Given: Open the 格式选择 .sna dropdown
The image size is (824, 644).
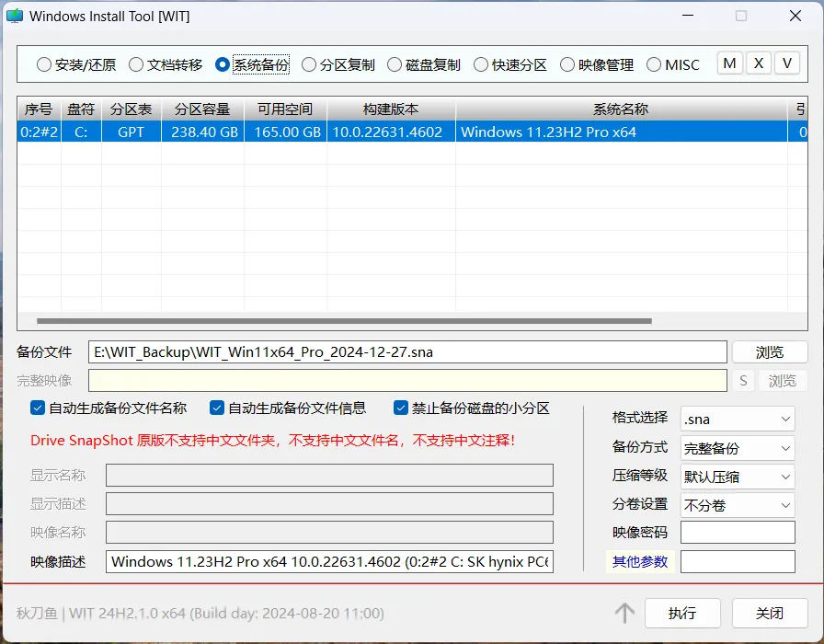Looking at the screenshot, I should tap(738, 419).
